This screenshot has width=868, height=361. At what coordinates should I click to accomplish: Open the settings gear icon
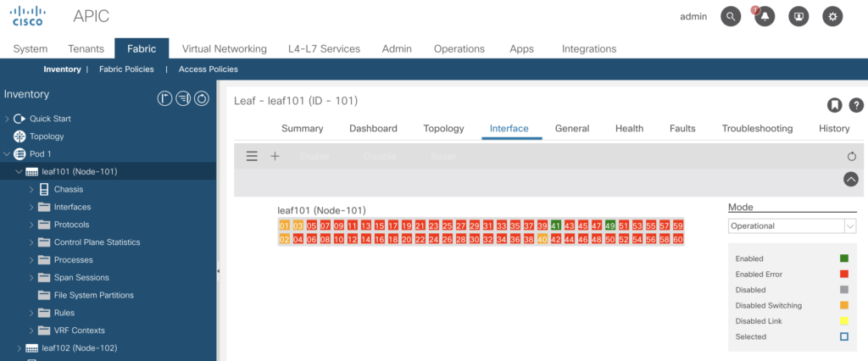pyautogui.click(x=832, y=17)
